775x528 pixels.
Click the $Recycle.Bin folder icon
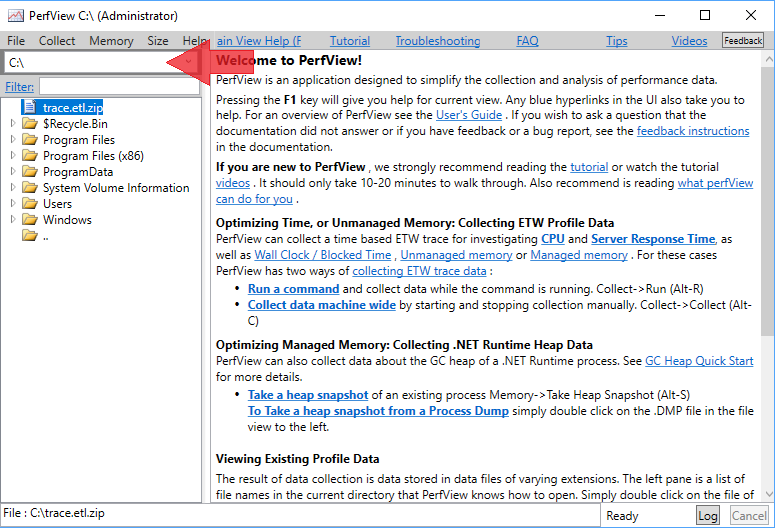click(30, 124)
